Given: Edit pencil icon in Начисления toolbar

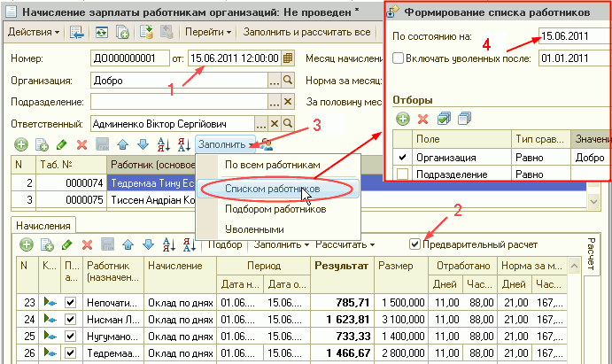Looking at the screenshot, I should 66,245.
